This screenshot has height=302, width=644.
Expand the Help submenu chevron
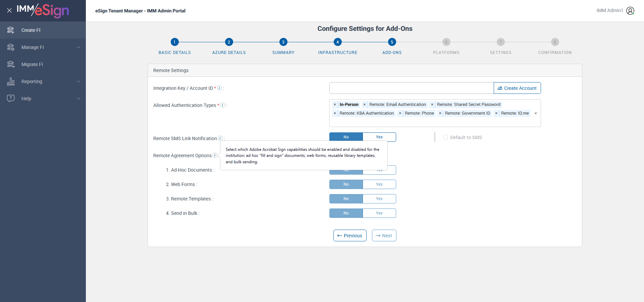[78, 99]
